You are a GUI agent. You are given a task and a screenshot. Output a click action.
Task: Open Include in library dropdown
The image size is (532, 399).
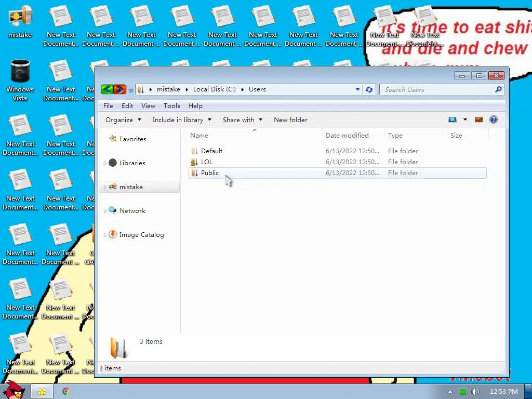pos(182,120)
